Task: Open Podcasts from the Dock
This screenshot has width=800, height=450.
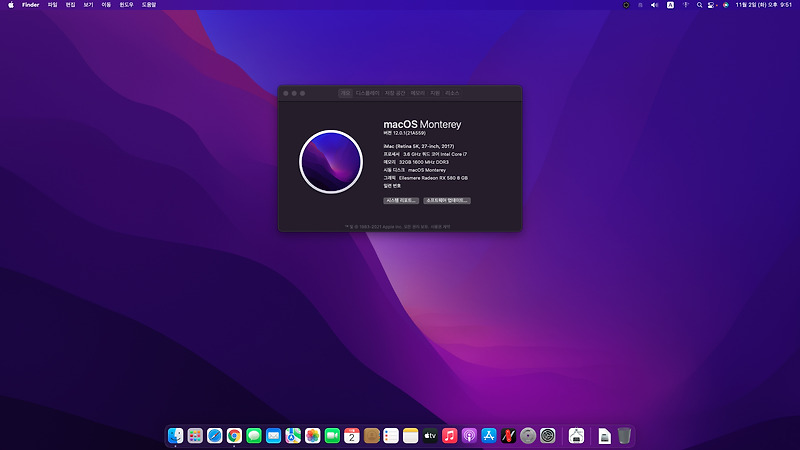Action: pyautogui.click(x=469, y=436)
